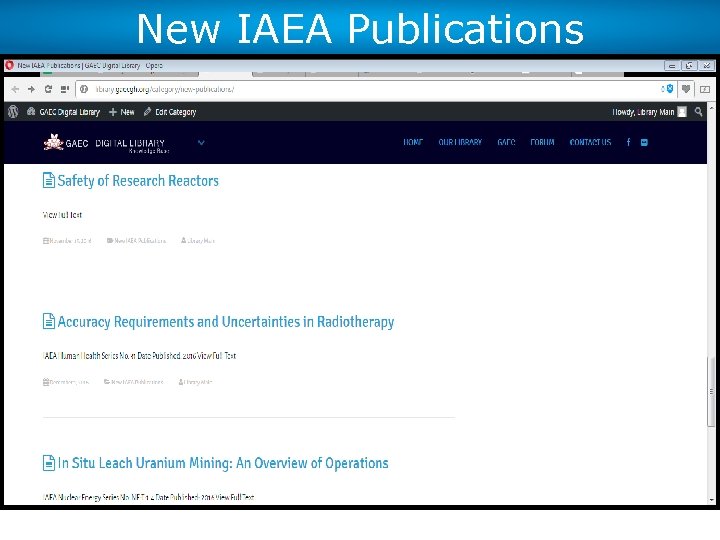Open FORUM navigation item

point(542,142)
